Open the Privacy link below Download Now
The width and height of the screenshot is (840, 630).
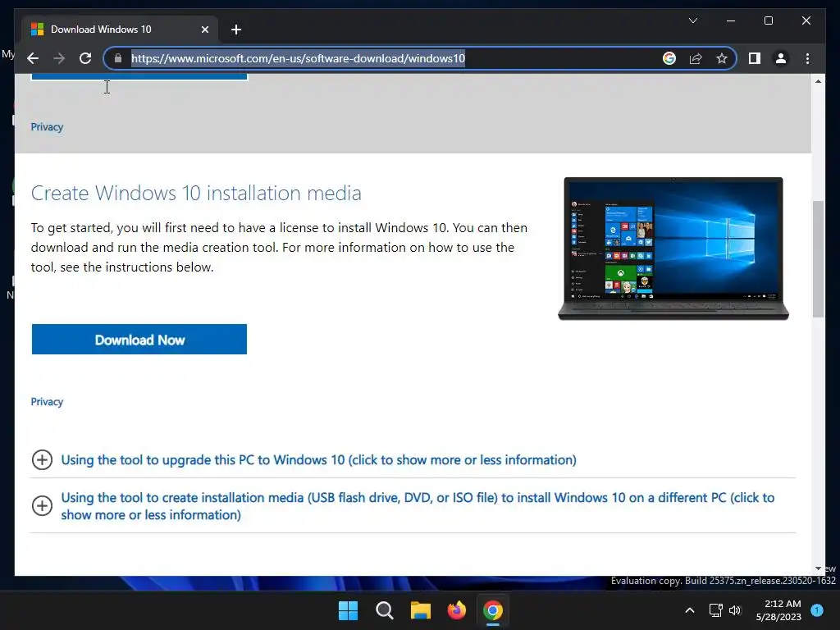point(47,402)
